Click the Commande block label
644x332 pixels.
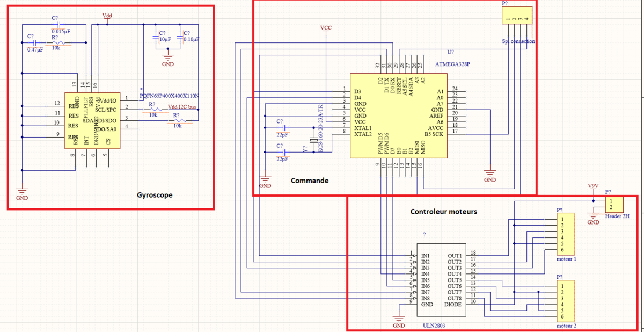click(310, 181)
